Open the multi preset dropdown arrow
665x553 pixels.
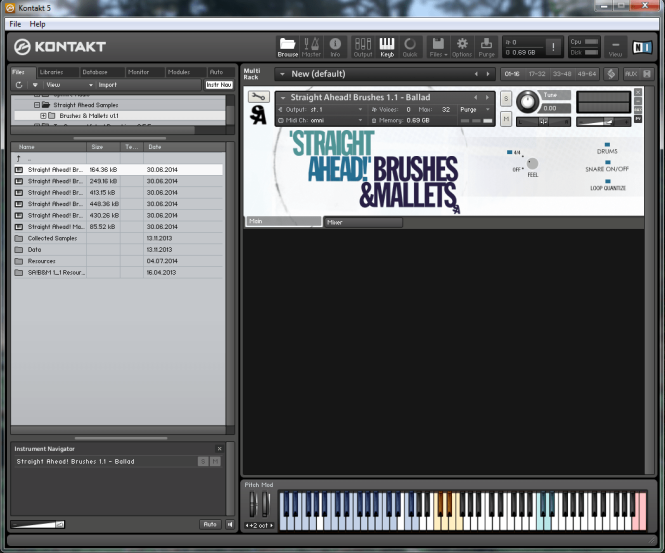pyautogui.click(x=282, y=74)
